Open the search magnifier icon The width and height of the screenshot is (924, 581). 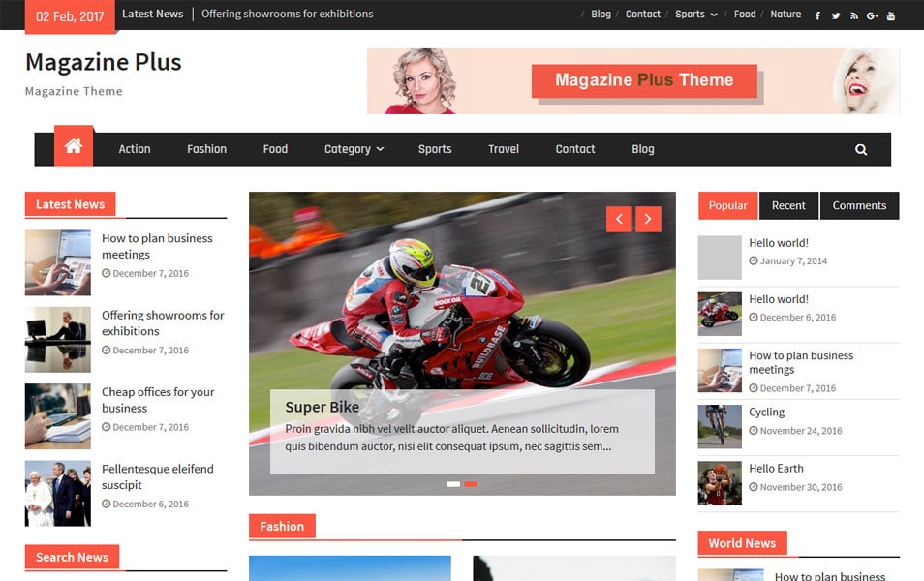click(x=861, y=150)
